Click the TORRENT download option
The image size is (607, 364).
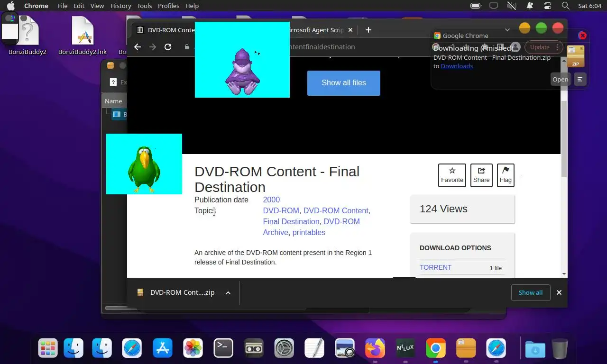tap(436, 268)
